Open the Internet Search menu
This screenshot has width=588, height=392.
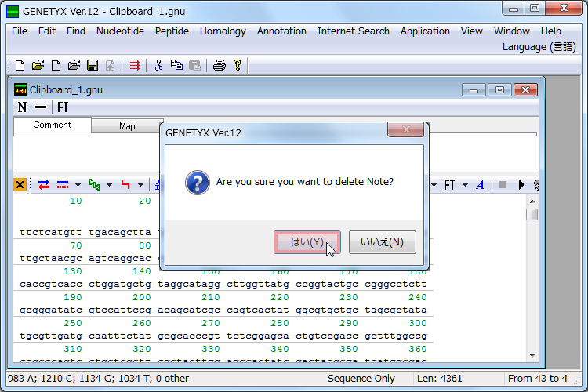coord(354,31)
